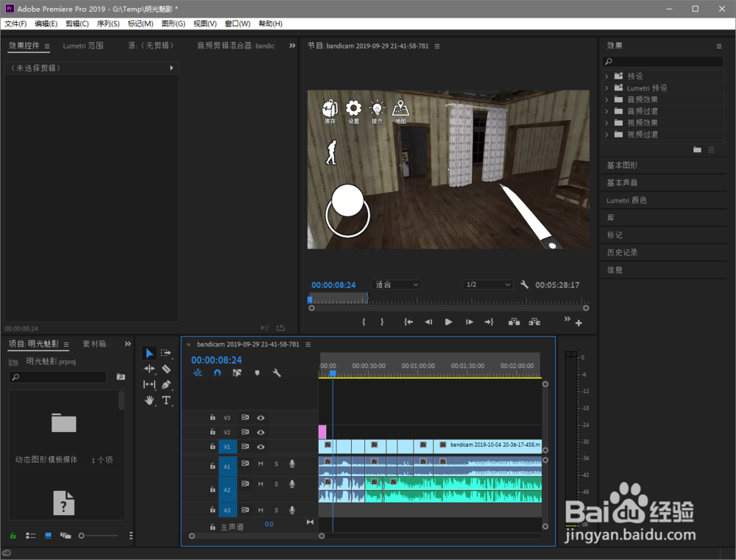The height and width of the screenshot is (560, 736).
Task: Toggle V3 track visibility eye
Action: pyautogui.click(x=261, y=418)
